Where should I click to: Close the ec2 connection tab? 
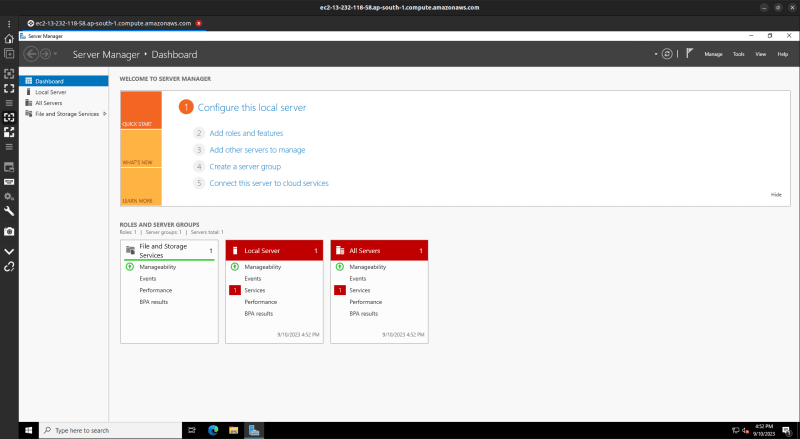[198, 23]
